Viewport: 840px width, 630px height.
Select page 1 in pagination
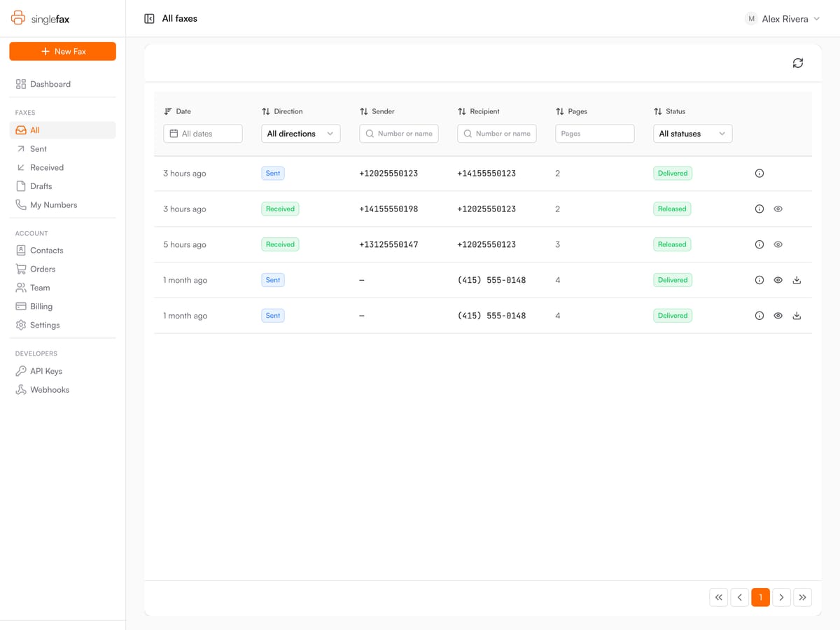click(760, 597)
